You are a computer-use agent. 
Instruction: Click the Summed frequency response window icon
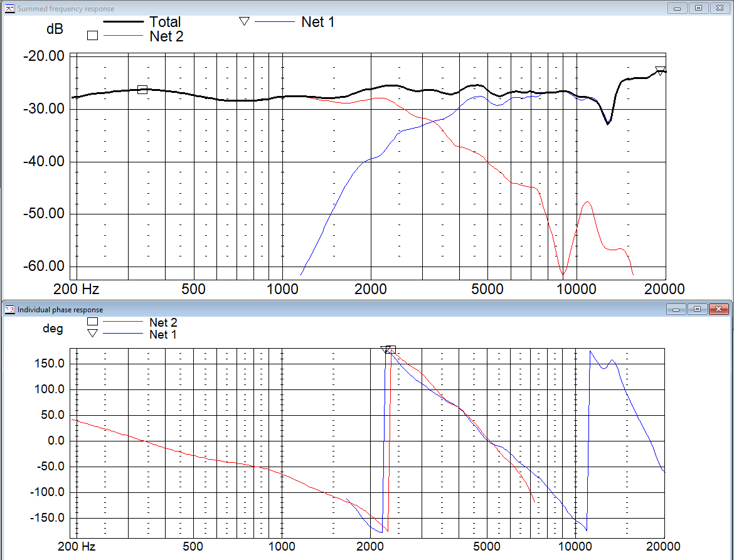pyautogui.click(x=9, y=9)
